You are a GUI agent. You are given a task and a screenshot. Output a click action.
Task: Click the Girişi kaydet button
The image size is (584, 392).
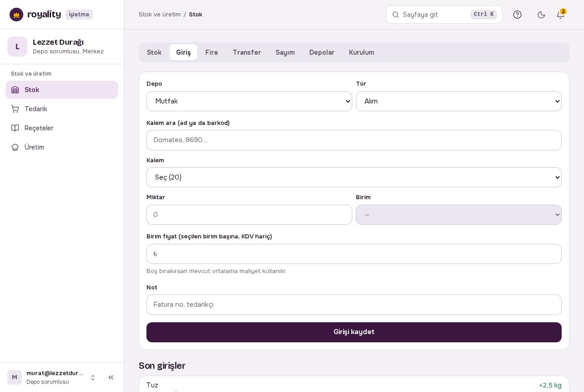click(x=354, y=332)
